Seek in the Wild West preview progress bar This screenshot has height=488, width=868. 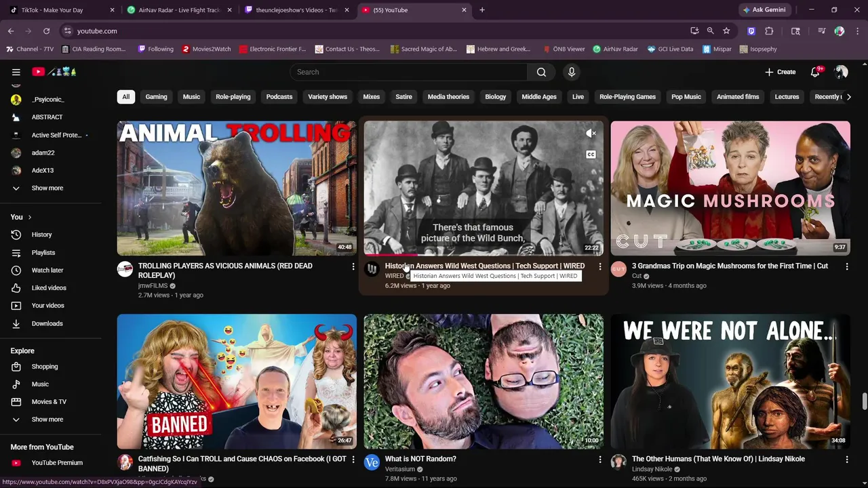(x=484, y=255)
